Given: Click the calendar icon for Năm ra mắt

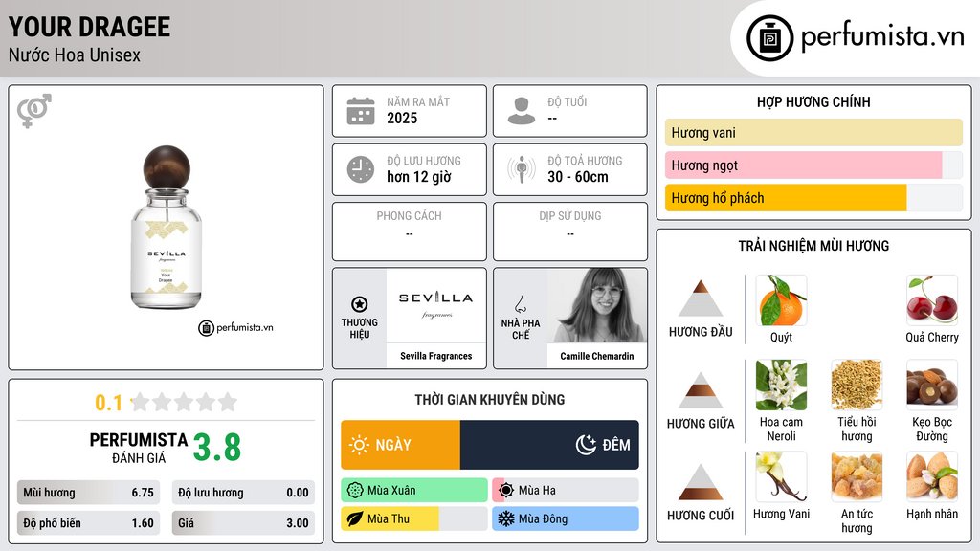Looking at the screenshot, I should click(361, 111).
